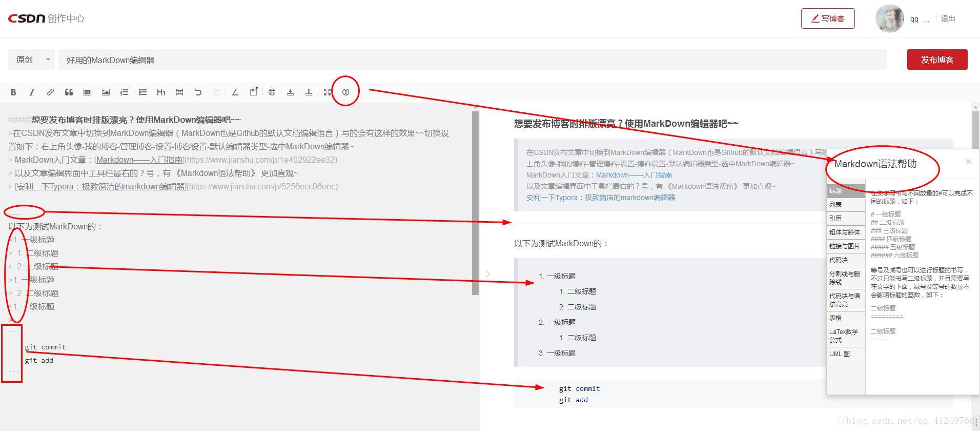Click the 退出 logout link
This screenshot has width=980, height=431.
948,18
